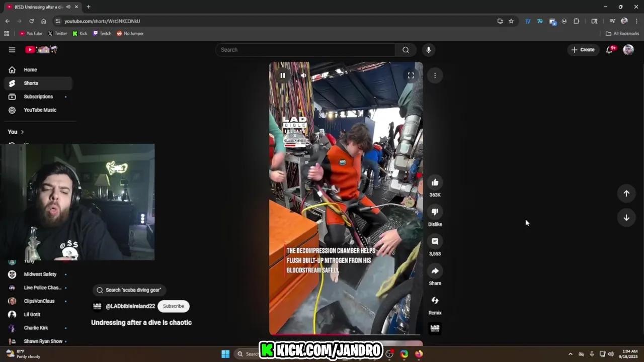The image size is (644, 362).
Task: Click the browser back arrow
Action: click(x=7, y=21)
